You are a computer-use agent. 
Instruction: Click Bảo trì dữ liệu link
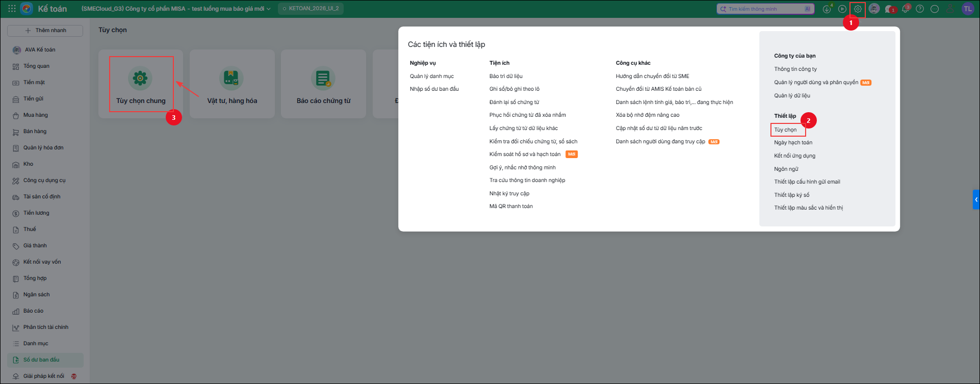point(506,76)
